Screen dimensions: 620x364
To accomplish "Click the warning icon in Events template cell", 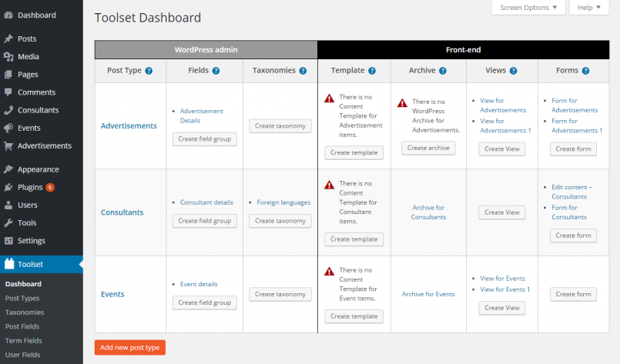I will (329, 271).
